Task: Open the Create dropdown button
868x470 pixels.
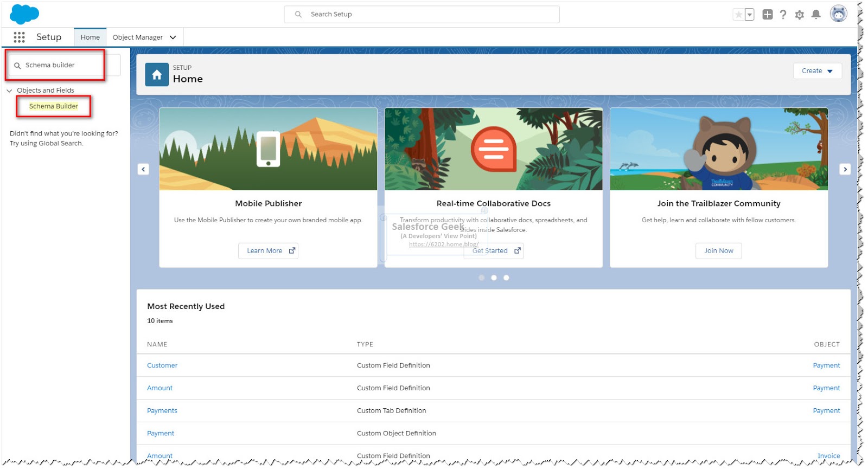Action: pyautogui.click(x=818, y=71)
